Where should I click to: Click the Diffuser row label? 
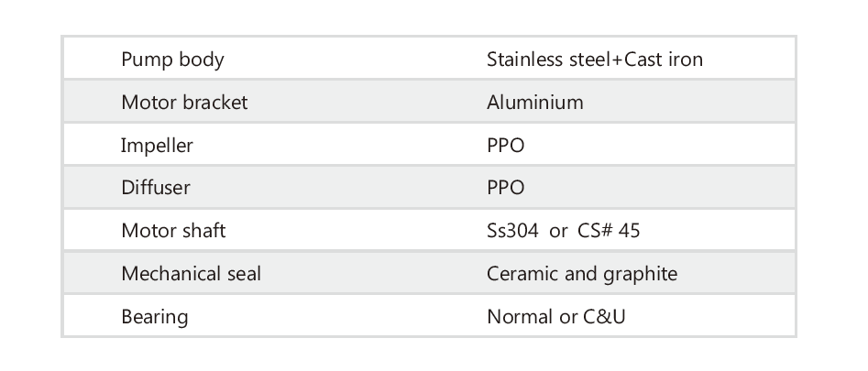156,188
